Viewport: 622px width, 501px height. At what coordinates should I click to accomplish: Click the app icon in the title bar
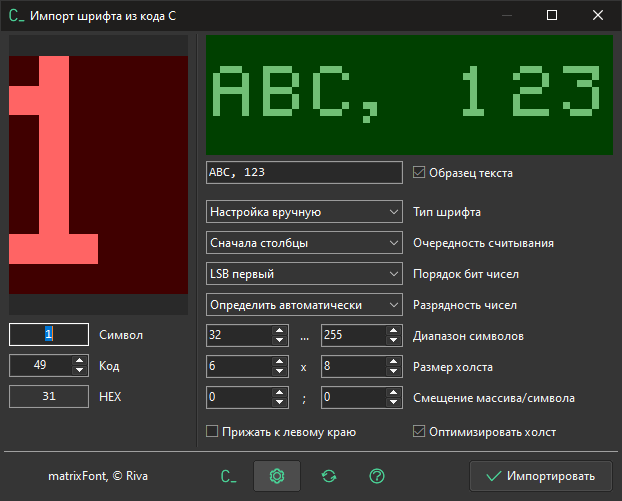16,15
